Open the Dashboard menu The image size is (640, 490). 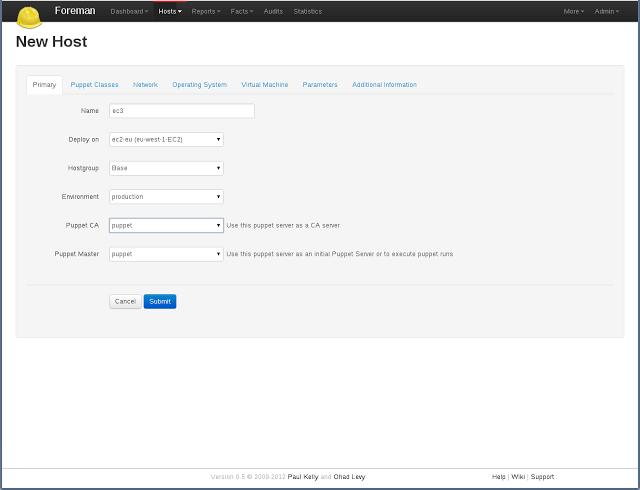(129, 11)
